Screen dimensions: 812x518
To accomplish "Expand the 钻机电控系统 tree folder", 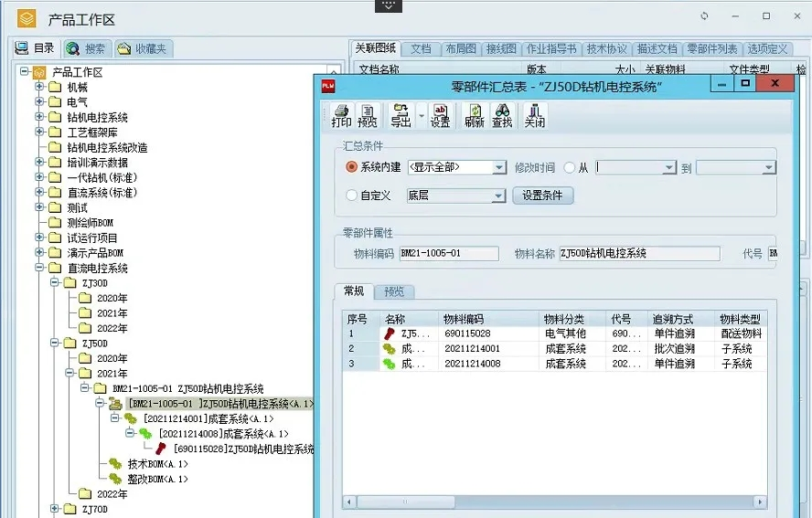I will (x=40, y=118).
